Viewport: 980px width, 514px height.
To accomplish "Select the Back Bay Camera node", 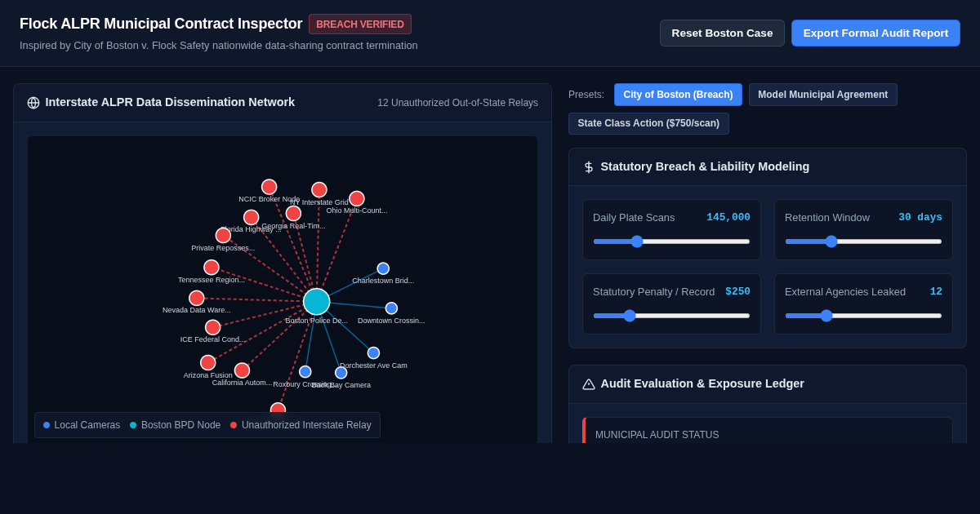I will pos(341,373).
